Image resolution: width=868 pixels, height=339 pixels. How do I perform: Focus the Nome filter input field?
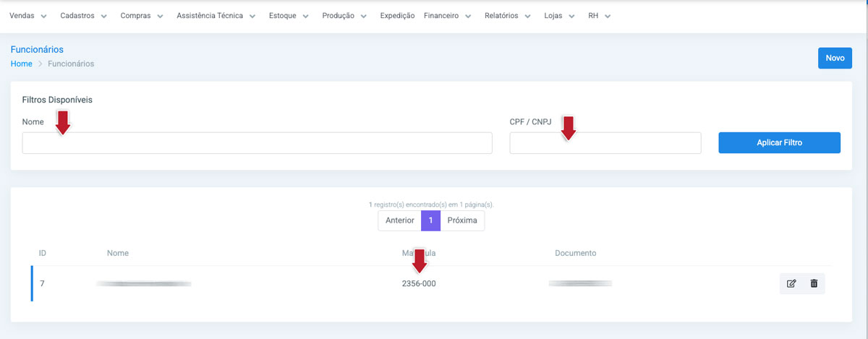click(257, 143)
